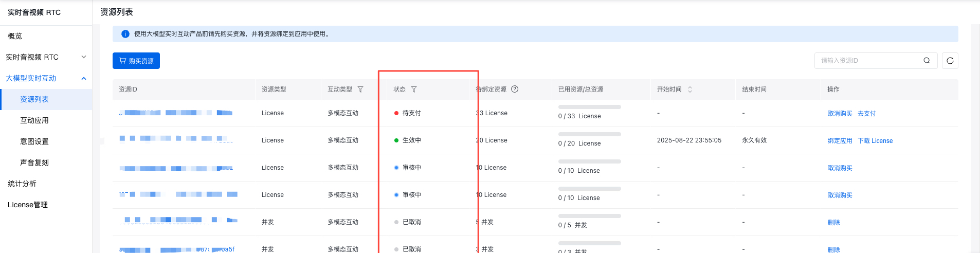Screen dimensions: 980x253
Task: Click 绑定应用 for the active resource
Action: click(840, 141)
